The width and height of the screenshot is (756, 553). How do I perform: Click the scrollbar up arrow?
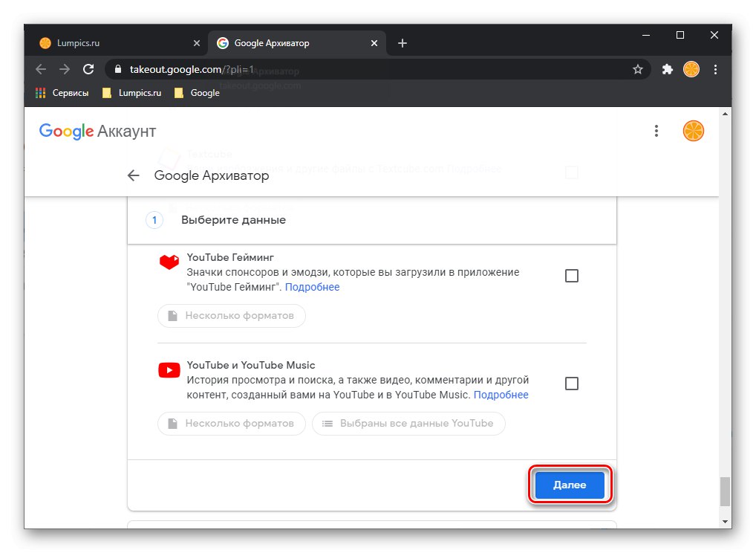(x=725, y=114)
